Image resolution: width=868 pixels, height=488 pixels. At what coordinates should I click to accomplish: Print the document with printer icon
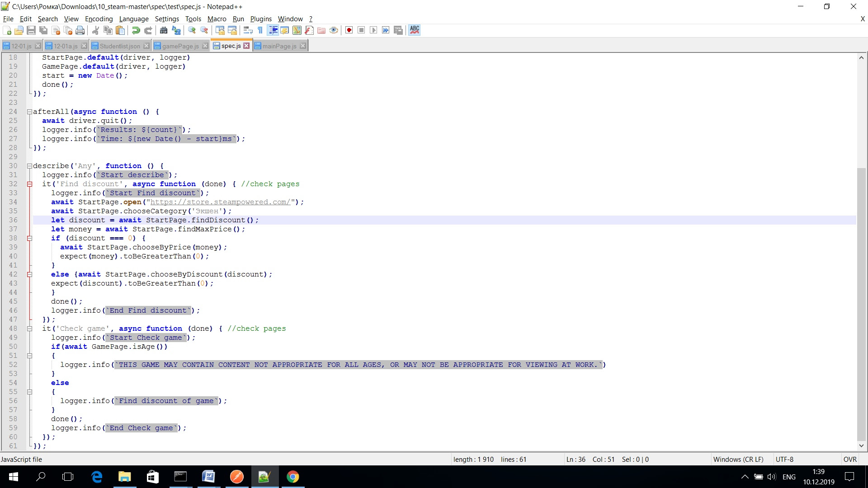pyautogui.click(x=80, y=30)
